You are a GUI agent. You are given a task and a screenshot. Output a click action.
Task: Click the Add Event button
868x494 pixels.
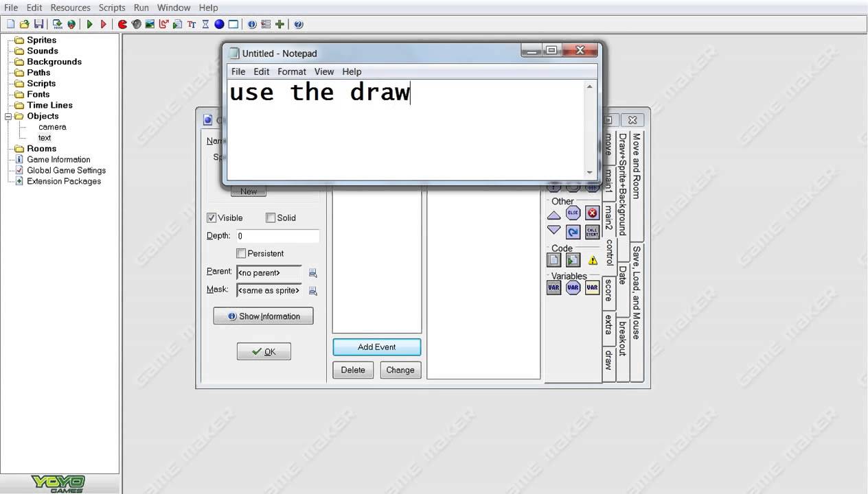pyautogui.click(x=376, y=347)
